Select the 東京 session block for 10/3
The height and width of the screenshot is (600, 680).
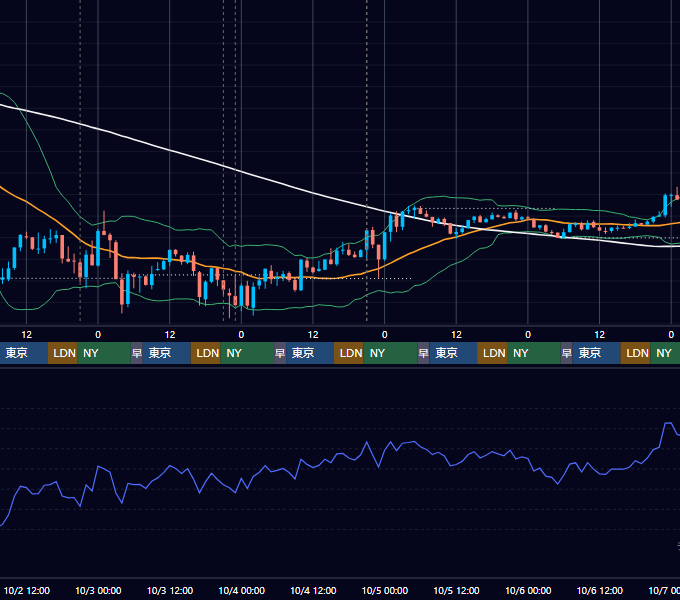click(167, 353)
